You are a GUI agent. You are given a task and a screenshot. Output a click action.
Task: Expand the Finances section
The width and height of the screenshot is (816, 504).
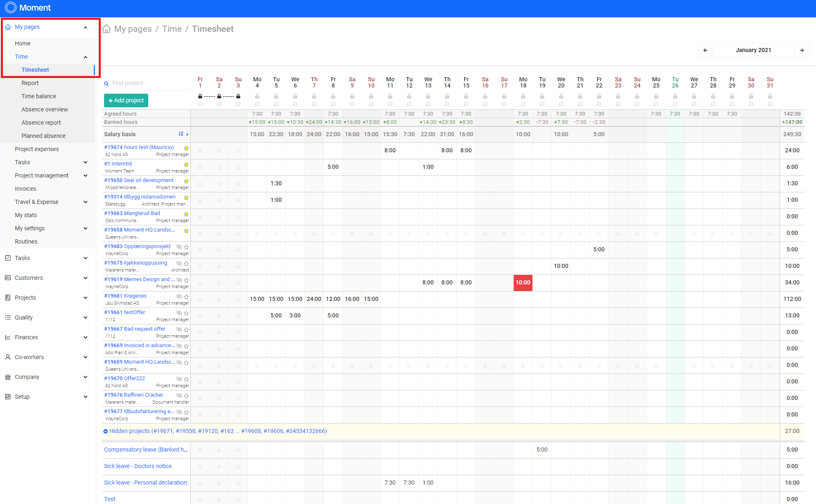click(85, 337)
